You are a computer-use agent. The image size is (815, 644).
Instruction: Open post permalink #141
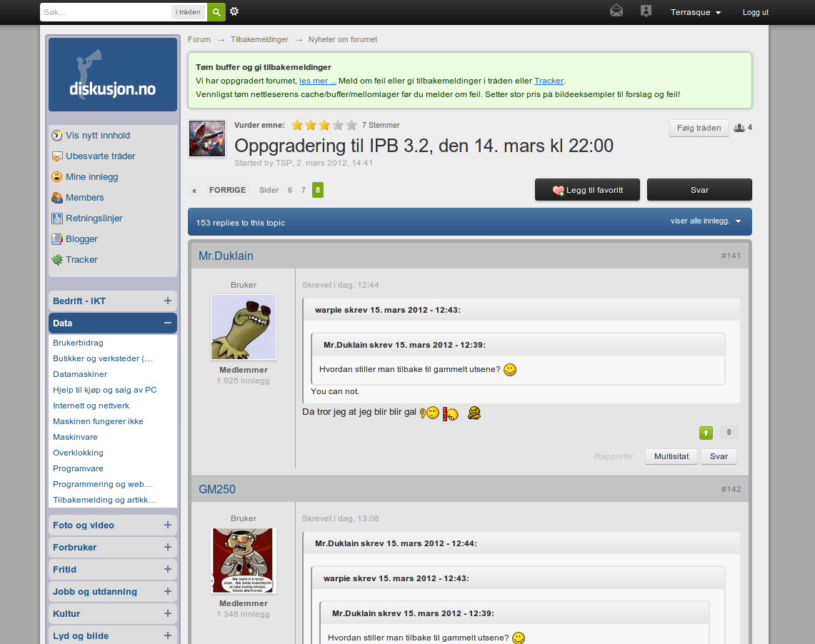tap(731, 256)
